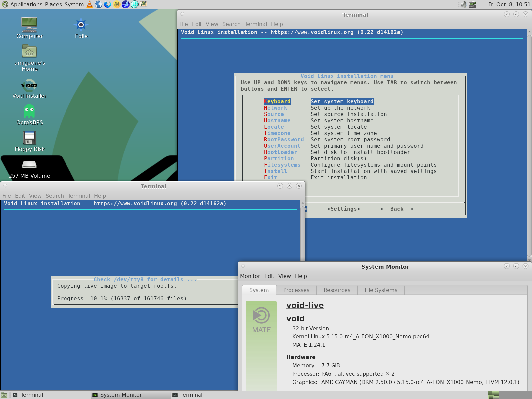This screenshot has height=399, width=532.
Task: Open the System menu in top panel
Action: tap(74, 4)
